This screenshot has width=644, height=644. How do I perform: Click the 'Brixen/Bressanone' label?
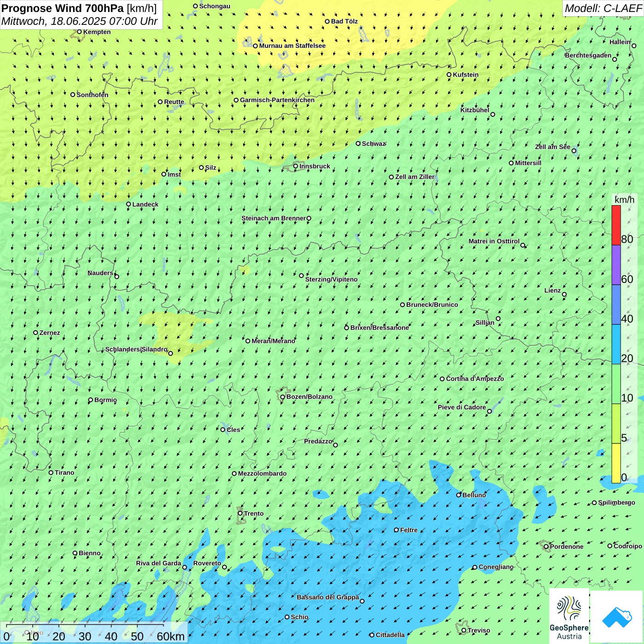click(379, 328)
